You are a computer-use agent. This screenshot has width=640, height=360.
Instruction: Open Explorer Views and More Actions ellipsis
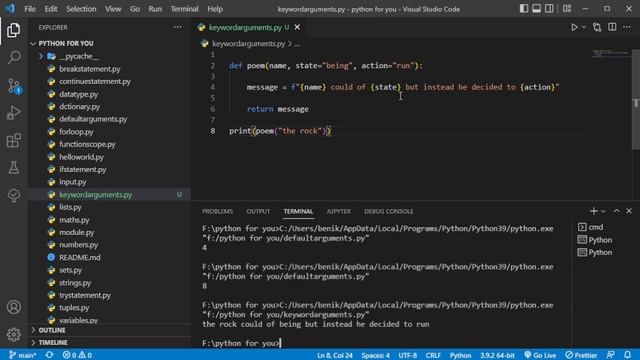pos(178,27)
